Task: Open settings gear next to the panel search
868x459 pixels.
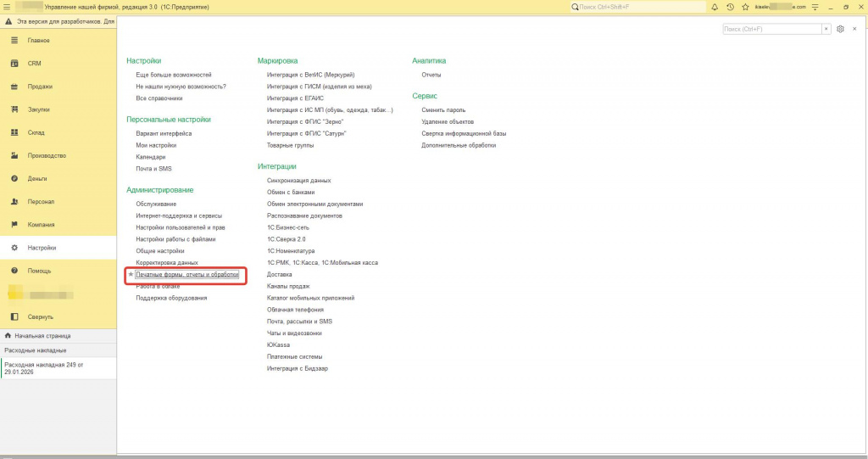Action: (840, 29)
